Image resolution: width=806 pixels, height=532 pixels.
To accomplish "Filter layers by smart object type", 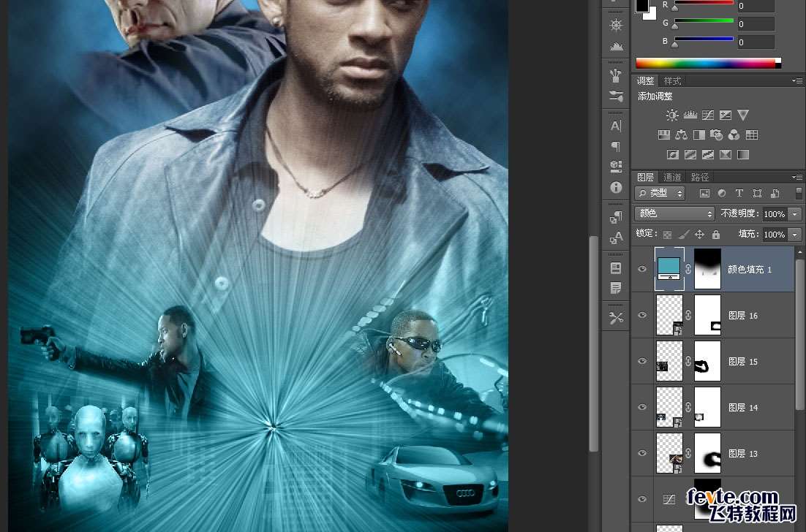I will [775, 193].
